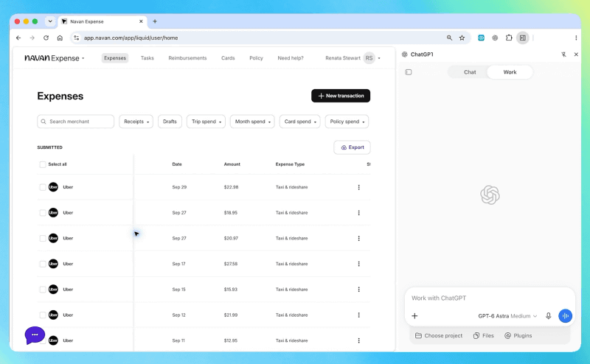Check the Sep 15 Uber expense checkbox
This screenshot has width=590, height=364.
(x=43, y=290)
